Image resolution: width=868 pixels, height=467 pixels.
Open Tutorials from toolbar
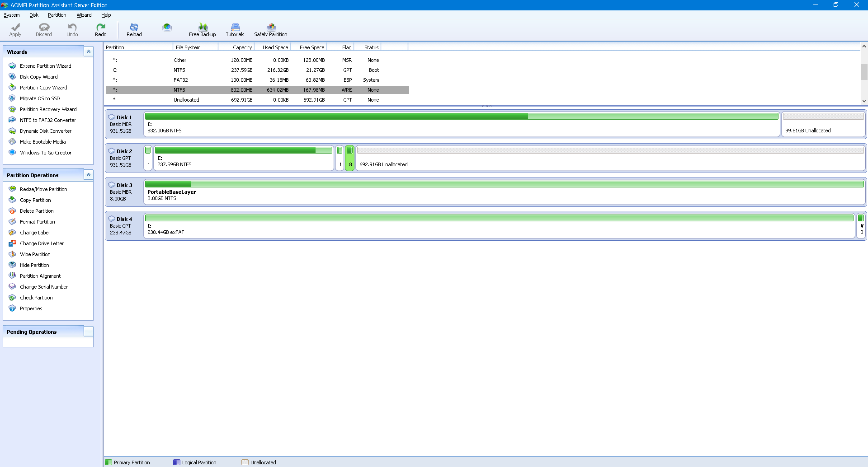coord(235,30)
